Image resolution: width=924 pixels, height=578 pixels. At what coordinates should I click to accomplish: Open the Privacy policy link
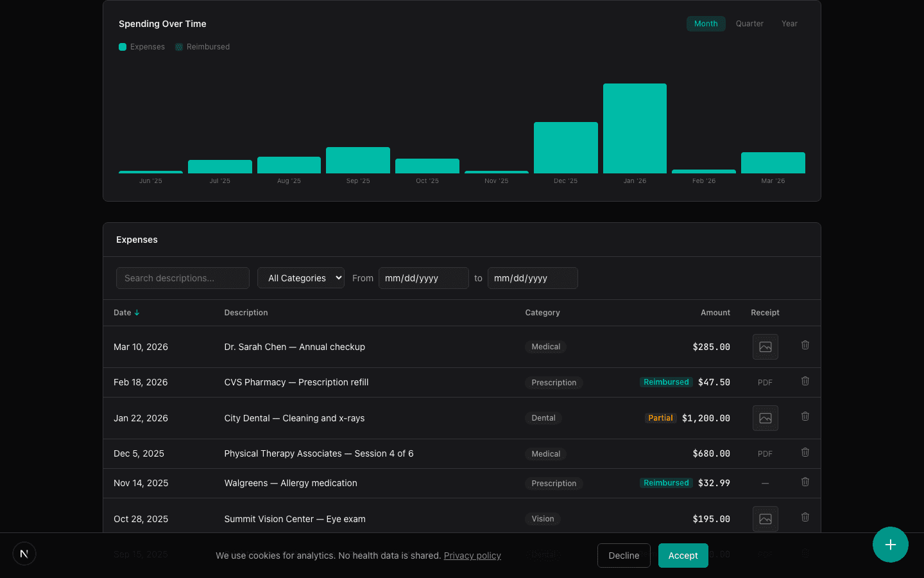pyautogui.click(x=472, y=556)
